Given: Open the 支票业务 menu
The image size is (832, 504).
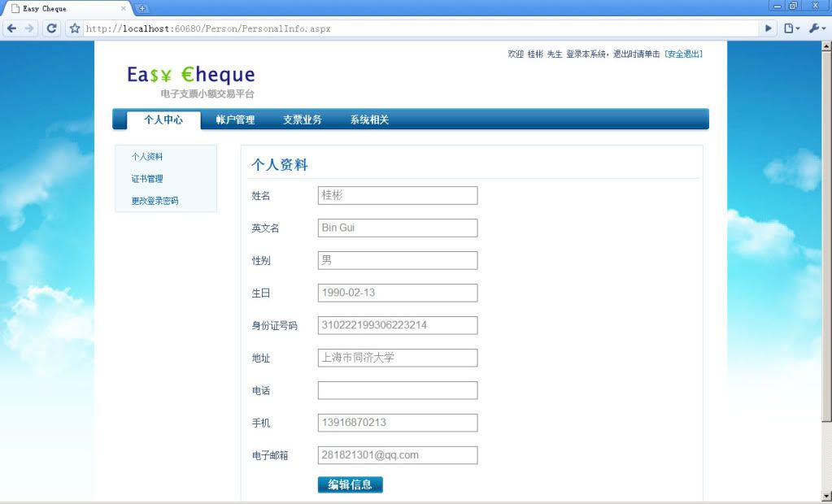Looking at the screenshot, I should click(302, 119).
